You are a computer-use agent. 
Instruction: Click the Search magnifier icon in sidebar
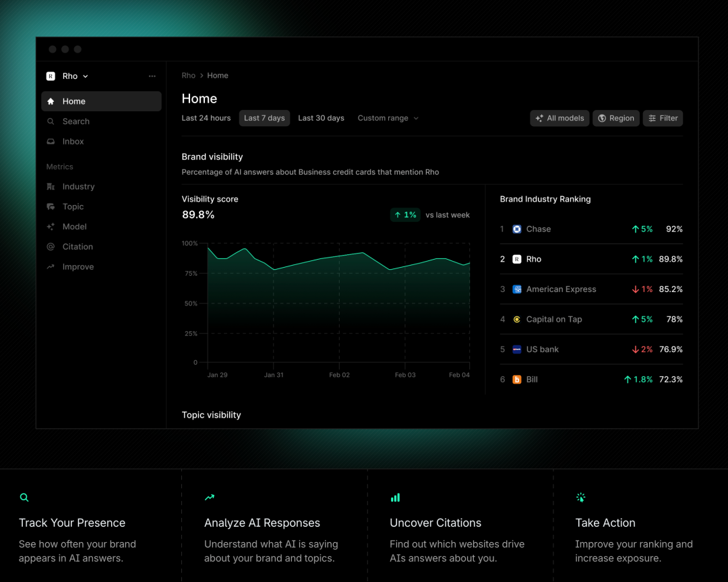coord(51,121)
